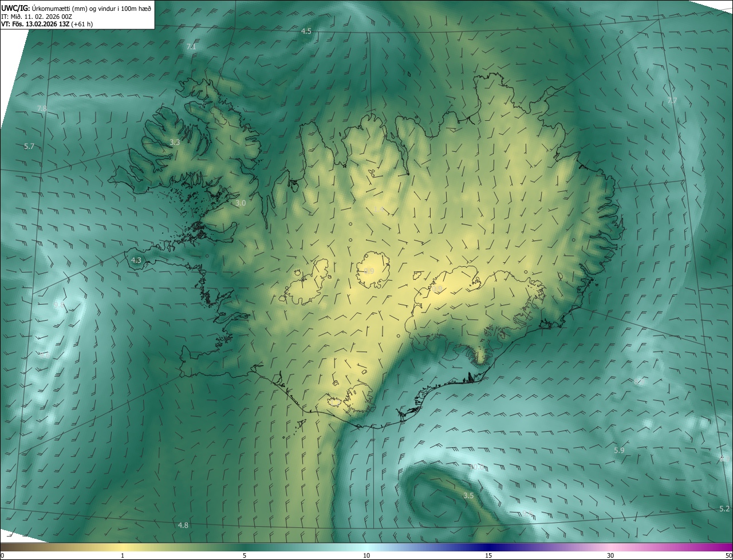Viewport: 733px width, 560px height.
Task: Click the 7.7 value label
Action: pyautogui.click(x=672, y=101)
